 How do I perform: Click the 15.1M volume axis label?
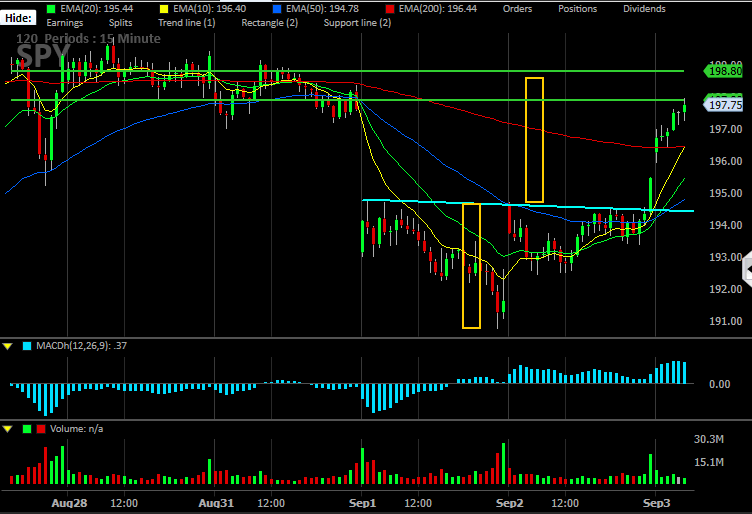[x=709, y=462]
